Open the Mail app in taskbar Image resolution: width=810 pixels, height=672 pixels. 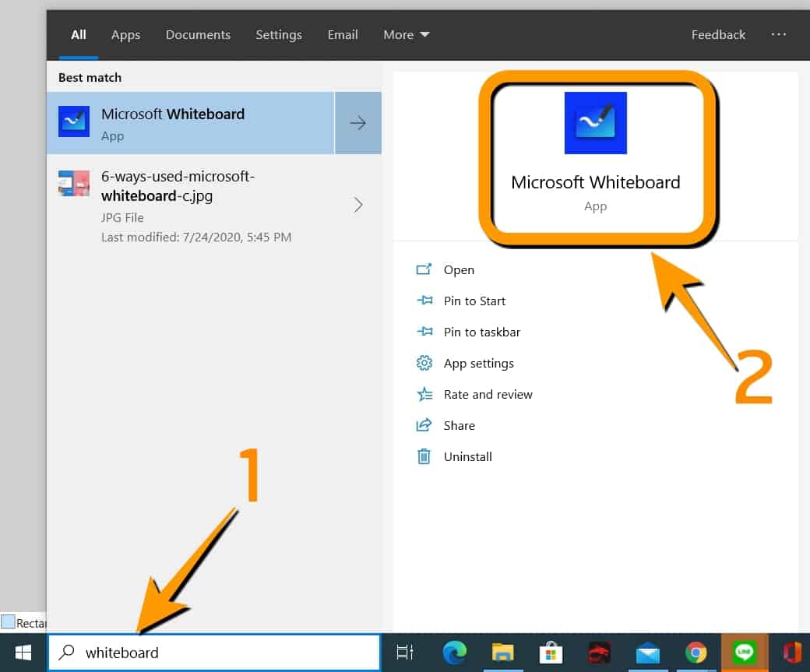(x=647, y=653)
